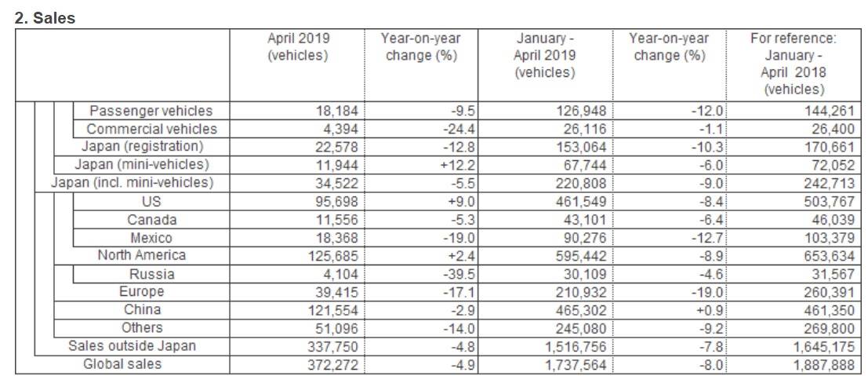This screenshot has width=868, height=376.
Task: Click the Sales outside Japan row label
Action: [132, 346]
